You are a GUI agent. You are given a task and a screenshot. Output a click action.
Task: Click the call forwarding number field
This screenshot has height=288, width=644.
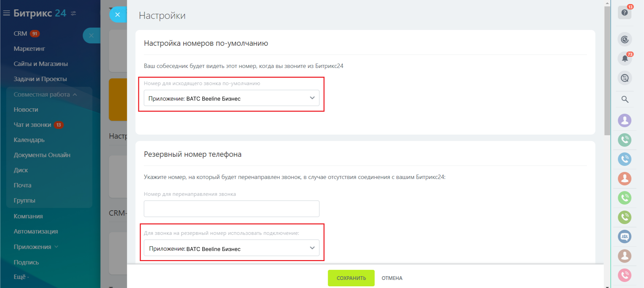pyautogui.click(x=231, y=209)
